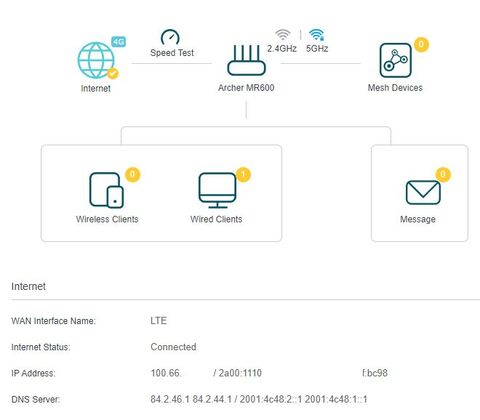Open the Wired Clients monitor icon
The height and width of the screenshot is (420, 480).
click(218, 190)
